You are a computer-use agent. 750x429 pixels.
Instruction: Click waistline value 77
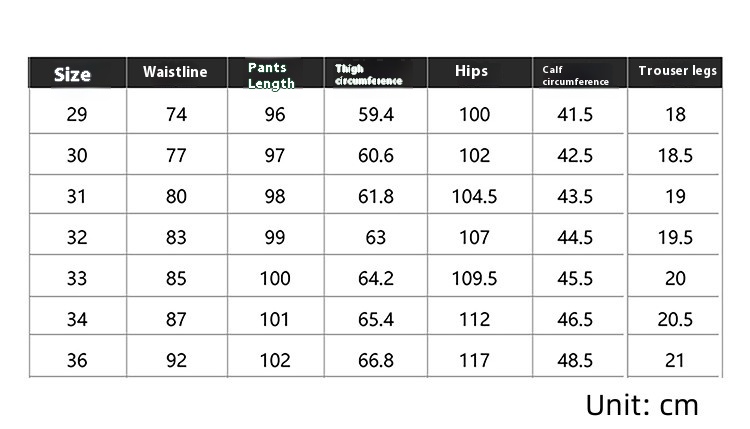176,155
